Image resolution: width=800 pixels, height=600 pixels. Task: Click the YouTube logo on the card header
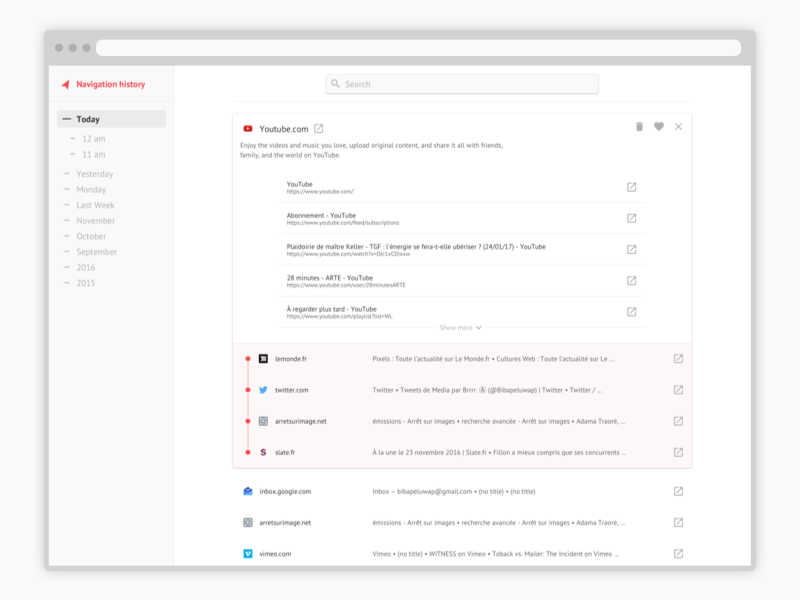tap(247, 128)
